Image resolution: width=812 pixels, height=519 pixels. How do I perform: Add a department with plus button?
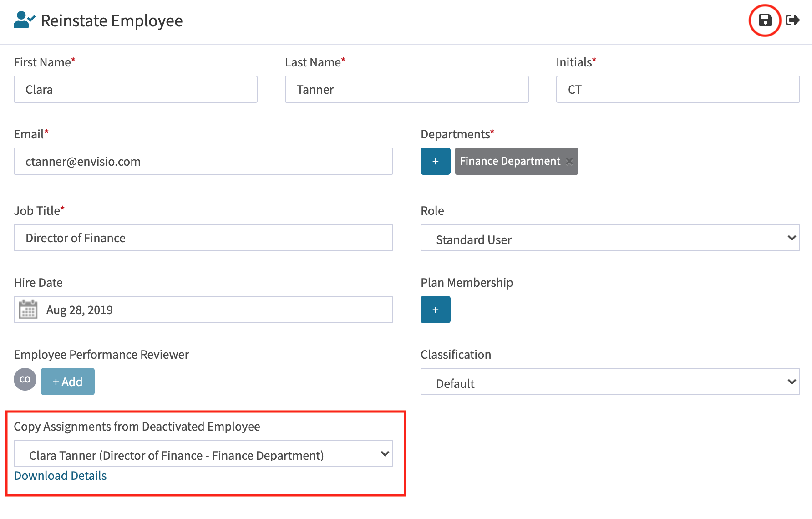(436, 161)
